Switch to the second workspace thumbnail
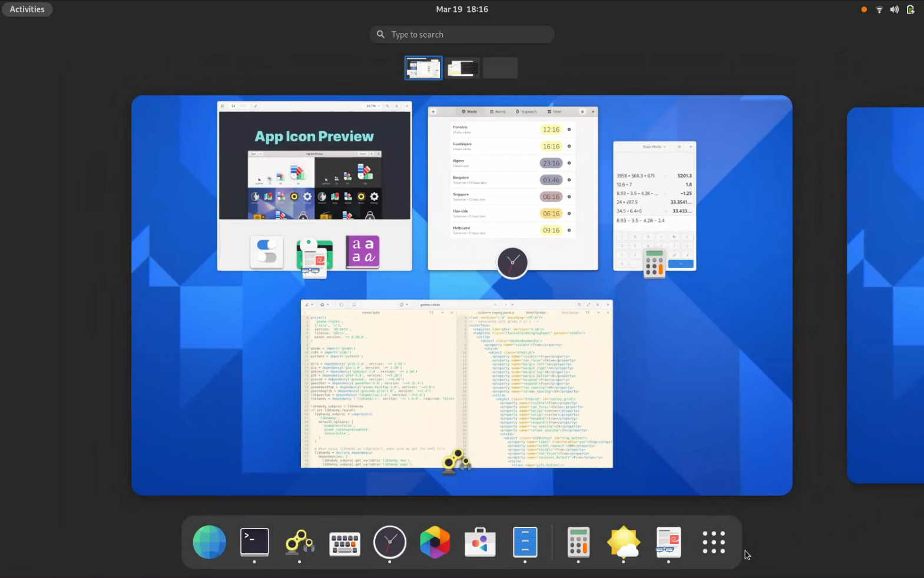This screenshot has width=924, height=578. coord(462,68)
